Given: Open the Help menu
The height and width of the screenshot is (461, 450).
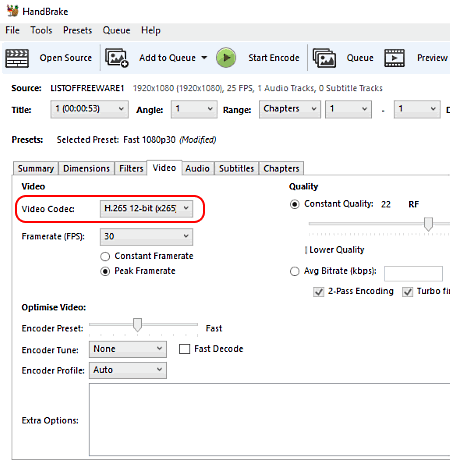Looking at the screenshot, I should 151,30.
